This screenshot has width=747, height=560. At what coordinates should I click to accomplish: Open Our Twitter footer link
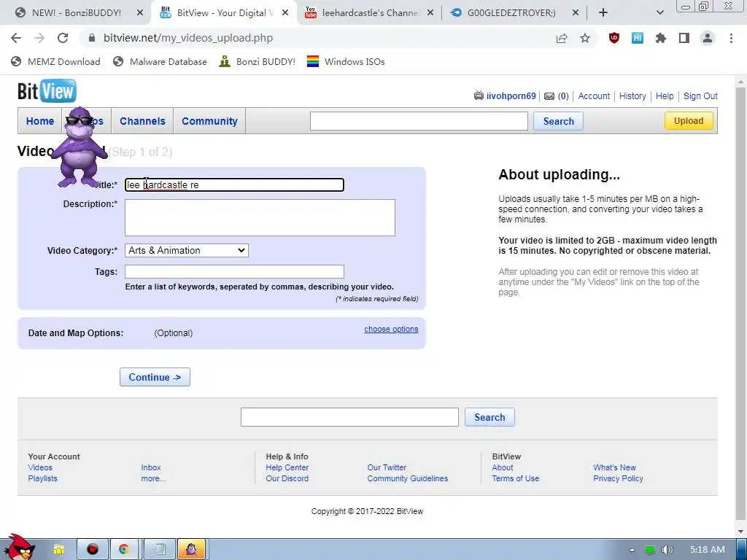(387, 467)
